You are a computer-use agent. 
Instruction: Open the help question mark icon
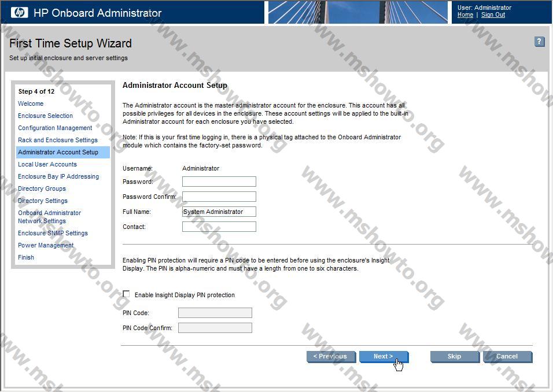pos(539,42)
